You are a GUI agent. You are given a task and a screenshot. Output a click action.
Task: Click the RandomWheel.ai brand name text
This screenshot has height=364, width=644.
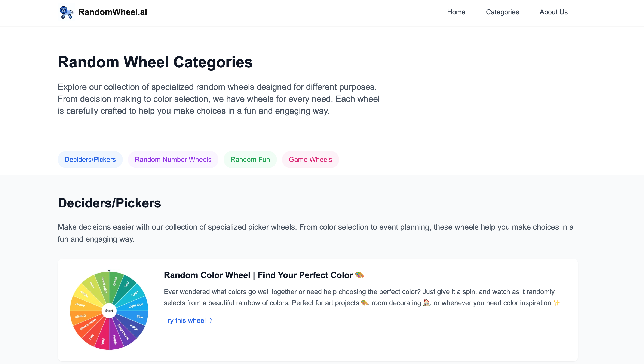point(113,12)
